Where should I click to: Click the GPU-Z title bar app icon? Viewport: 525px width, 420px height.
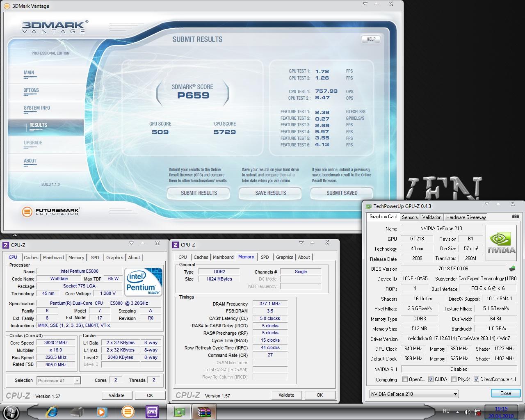pos(369,206)
